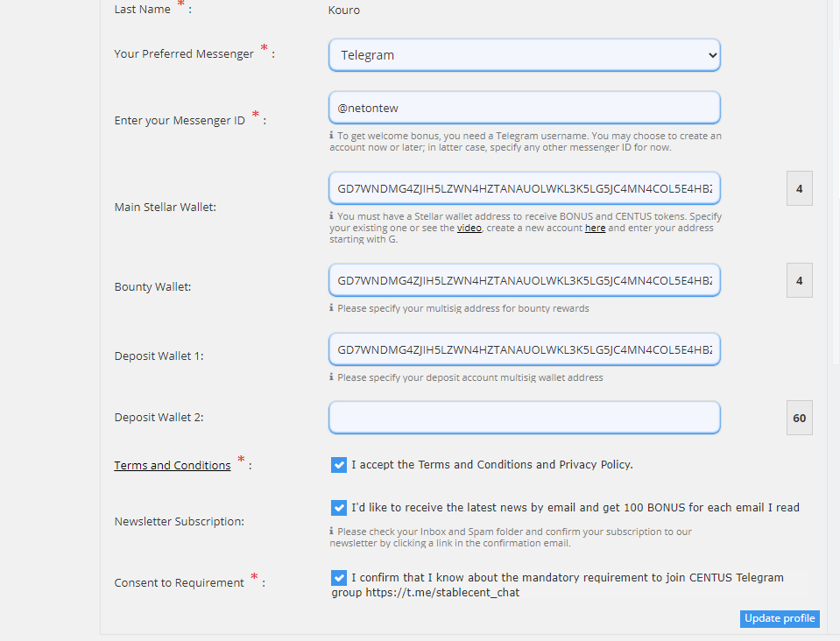Click the 60 badge beside Deposit Wallet 2

point(799,418)
